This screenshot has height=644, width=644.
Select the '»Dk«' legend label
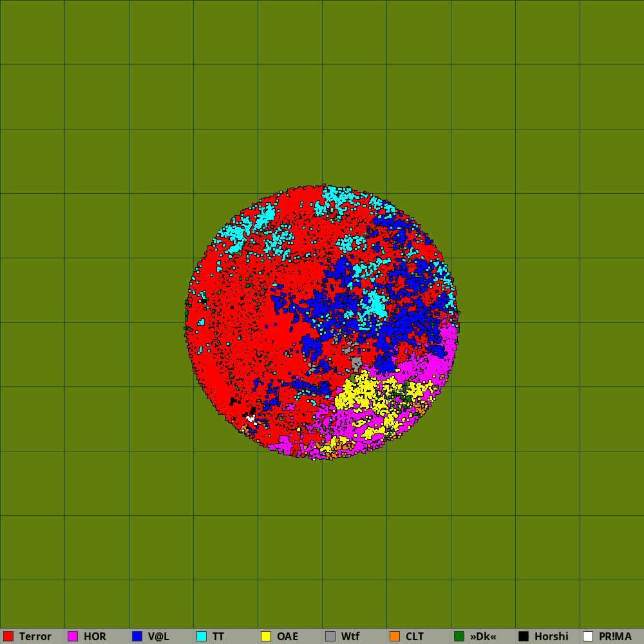tap(483, 636)
